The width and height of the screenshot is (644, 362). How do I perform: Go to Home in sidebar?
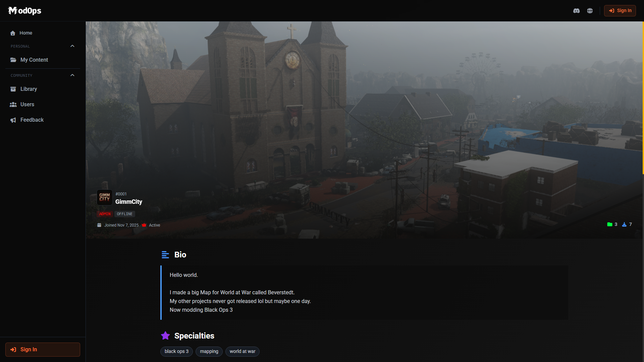[26, 33]
